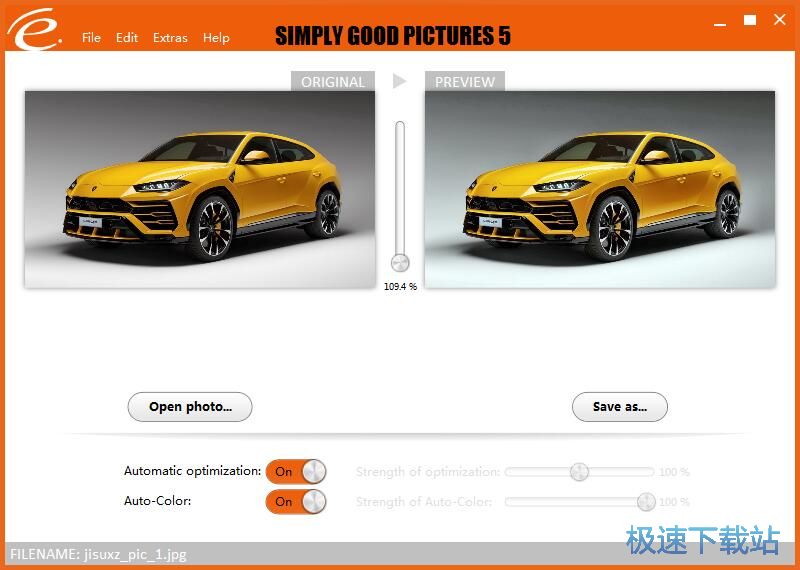
Task: Select the PREVIEW tab label
Action: 465,82
